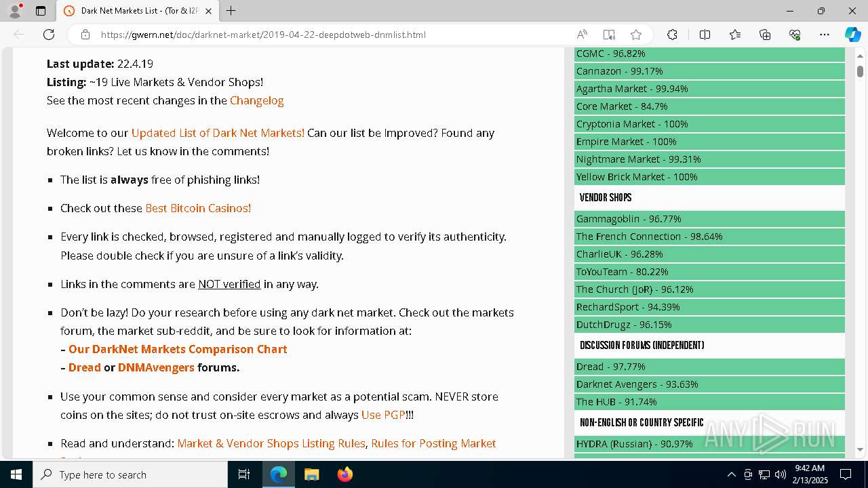Select Yellow Brick Market - 100% row
This screenshot has width=868, height=488.
click(x=709, y=177)
